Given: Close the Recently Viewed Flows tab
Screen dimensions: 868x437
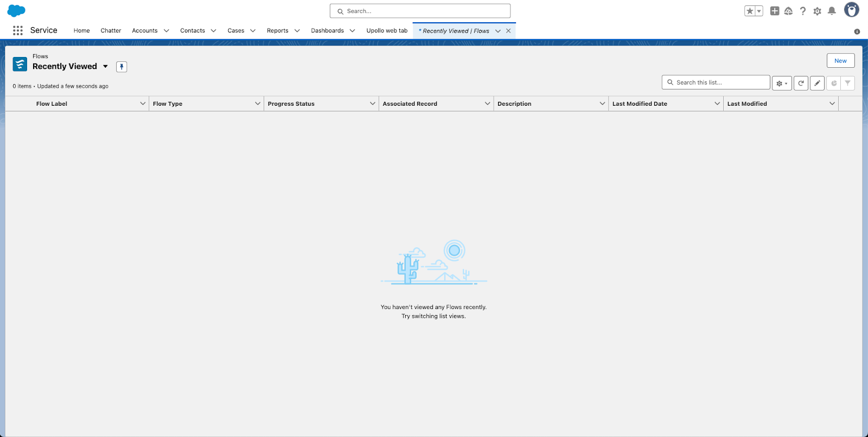Looking at the screenshot, I should [x=508, y=31].
